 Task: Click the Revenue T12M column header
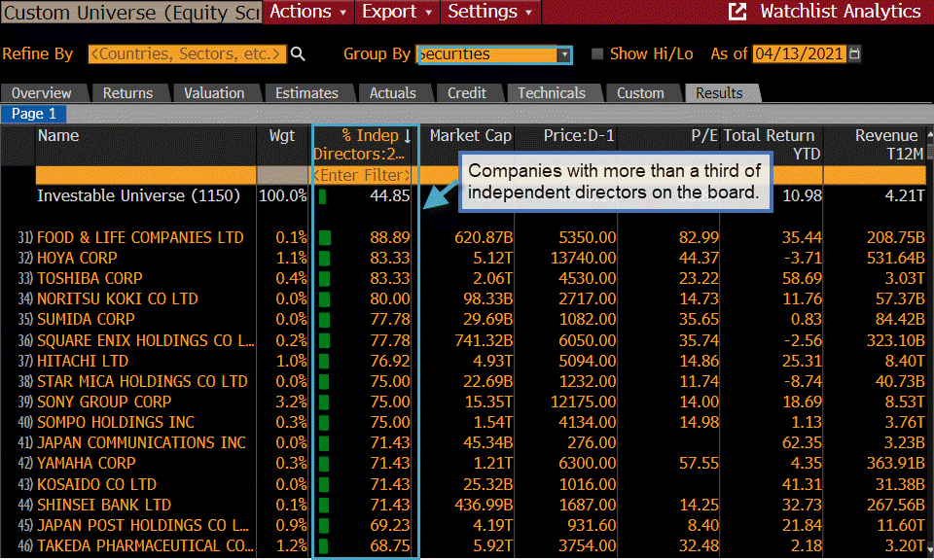point(889,145)
